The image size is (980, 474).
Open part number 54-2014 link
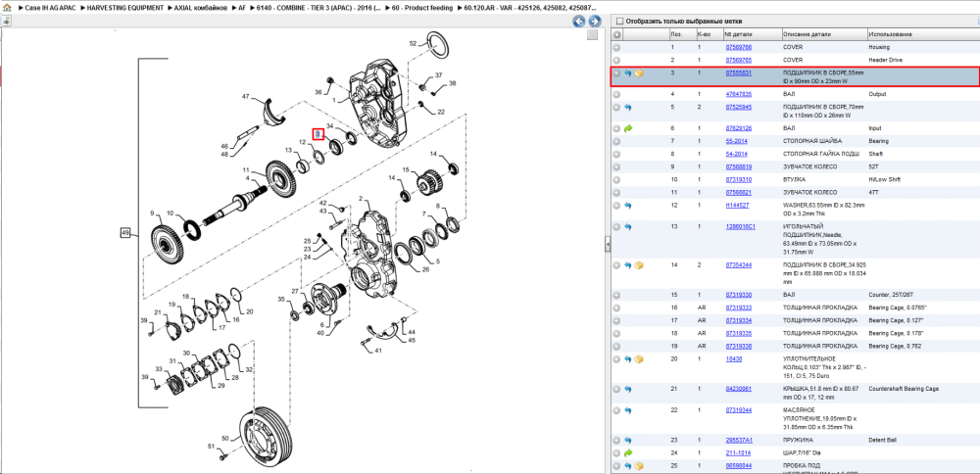pyautogui.click(x=736, y=155)
